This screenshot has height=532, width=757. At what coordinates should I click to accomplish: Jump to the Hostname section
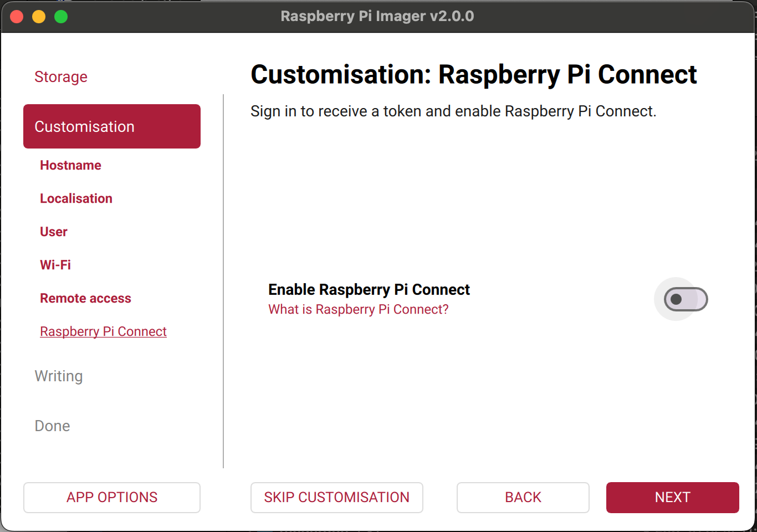pyautogui.click(x=70, y=165)
